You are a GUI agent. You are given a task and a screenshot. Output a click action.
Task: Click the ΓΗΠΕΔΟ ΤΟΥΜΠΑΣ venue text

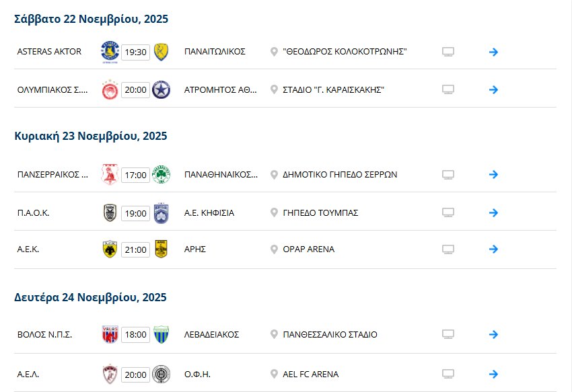tap(321, 212)
